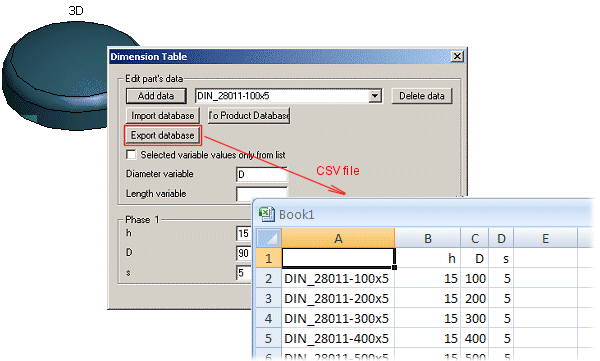Select column C header in Book1
600x361 pixels.
point(475,238)
